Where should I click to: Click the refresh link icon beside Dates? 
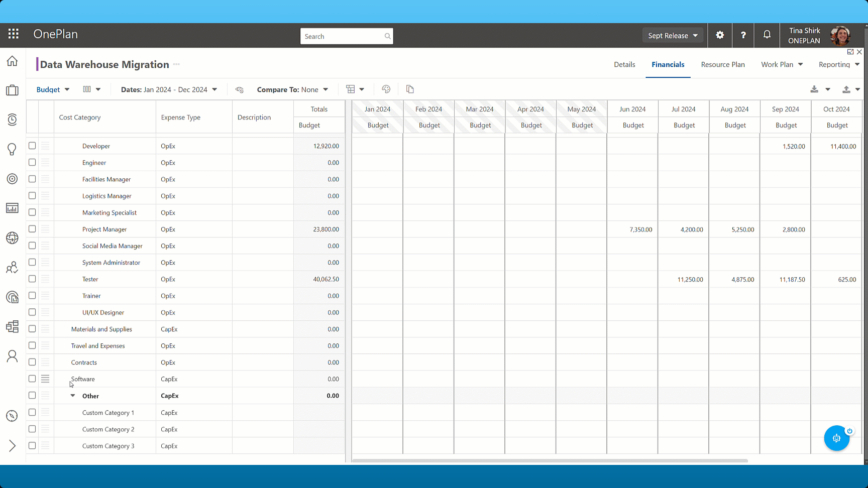point(240,89)
